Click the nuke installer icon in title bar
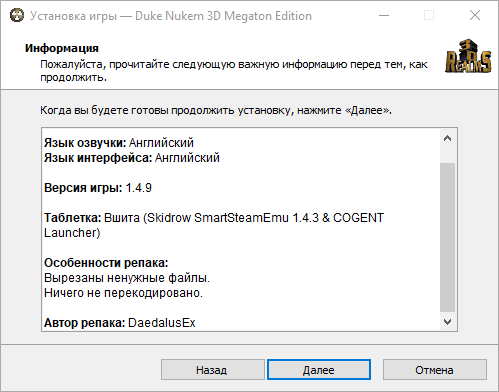This screenshot has height=392, width=499. pos(17,15)
